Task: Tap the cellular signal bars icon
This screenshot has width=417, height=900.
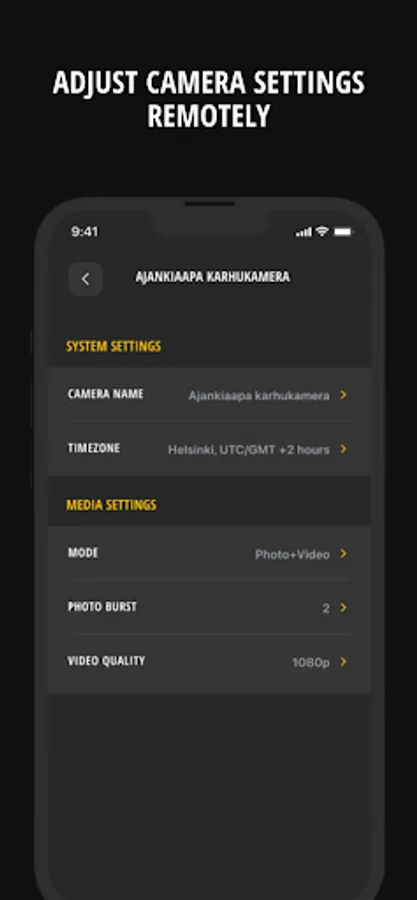Action: click(304, 232)
